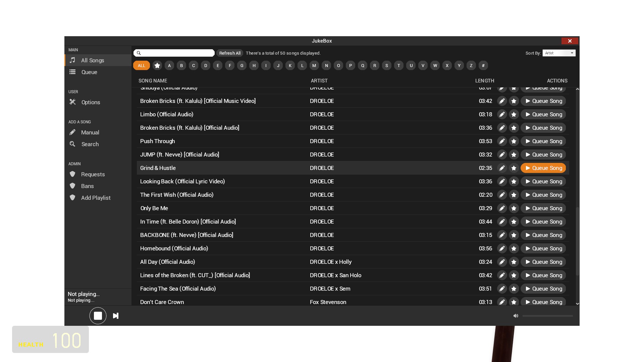This screenshot has width=644, height=362.
Task: Edit JUMP (ft. Nevve) song details
Action: (502, 155)
